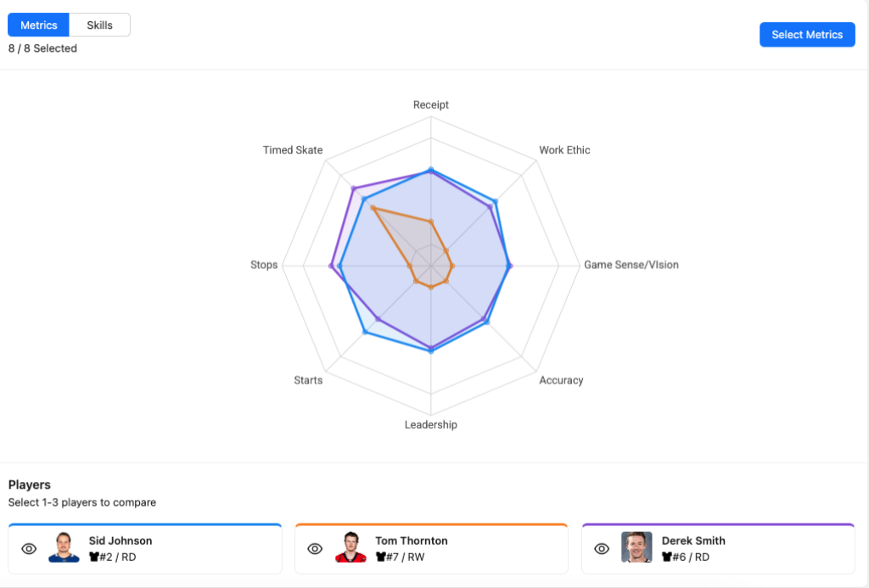Screen dimensions: 869x588
Task: Click the Receipt data point on radar
Action: [431, 171]
